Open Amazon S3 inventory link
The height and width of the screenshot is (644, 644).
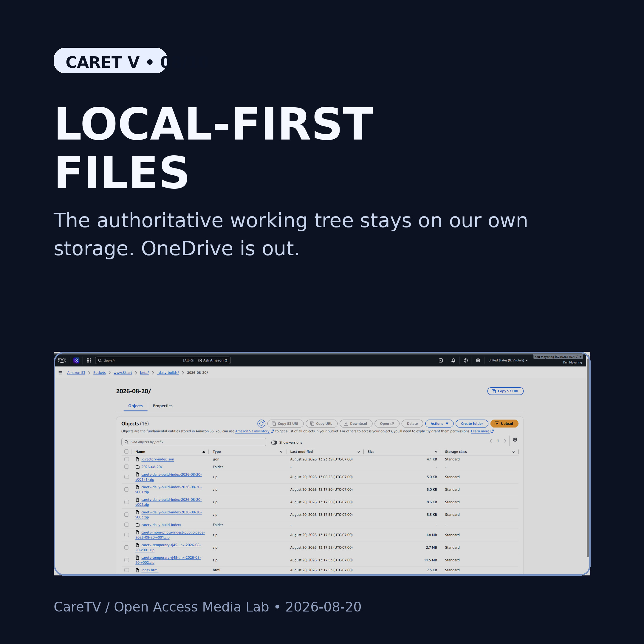[x=254, y=431]
